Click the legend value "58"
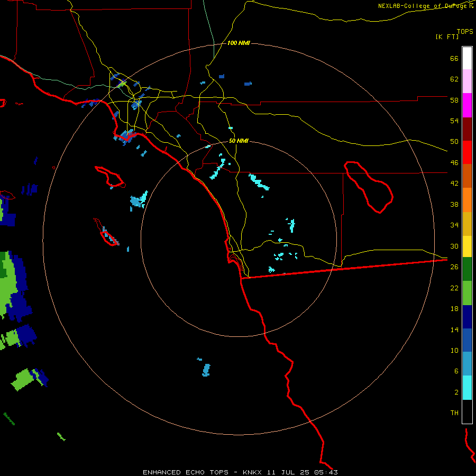This screenshot has width=476, height=476. point(454,100)
